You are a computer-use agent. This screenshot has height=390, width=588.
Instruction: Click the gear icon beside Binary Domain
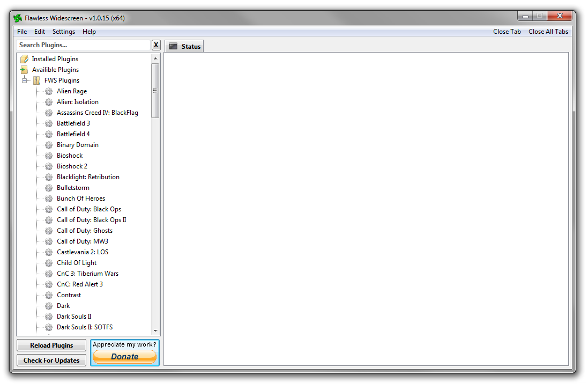coord(49,145)
